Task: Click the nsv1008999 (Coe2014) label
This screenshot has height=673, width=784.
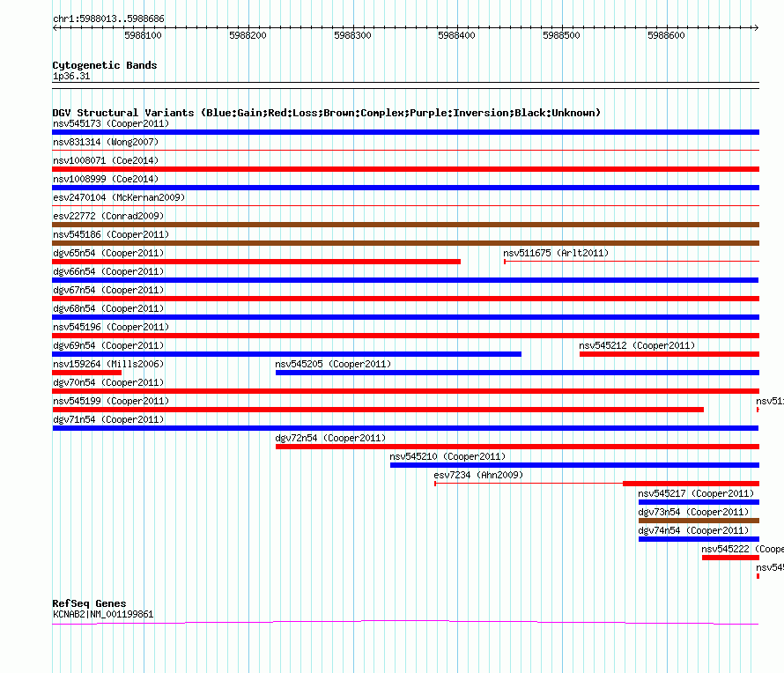Action: pyautogui.click(x=106, y=179)
